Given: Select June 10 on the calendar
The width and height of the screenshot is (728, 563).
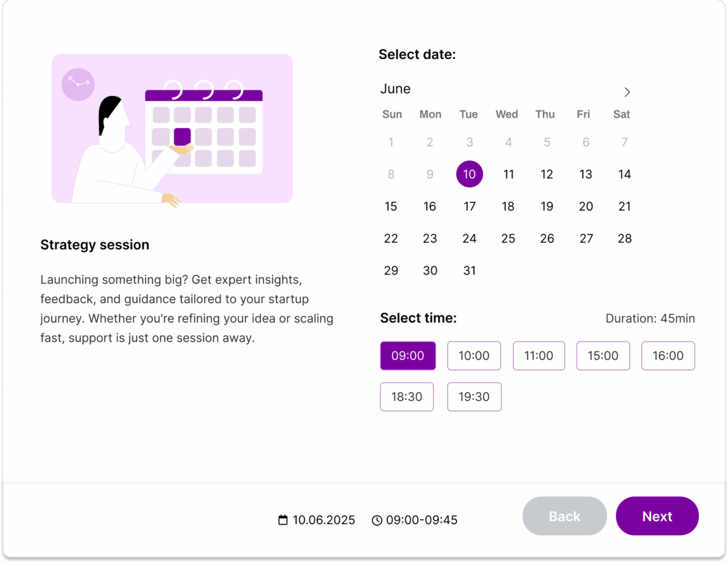Looking at the screenshot, I should coord(470,174).
